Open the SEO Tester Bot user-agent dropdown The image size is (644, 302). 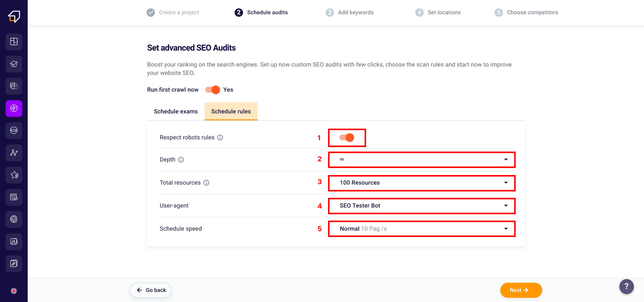coord(422,206)
